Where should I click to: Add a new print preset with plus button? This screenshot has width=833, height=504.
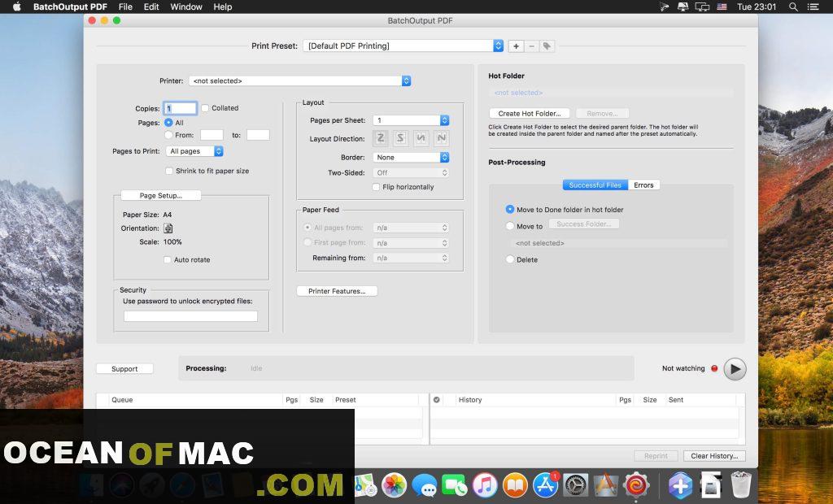pyautogui.click(x=516, y=46)
